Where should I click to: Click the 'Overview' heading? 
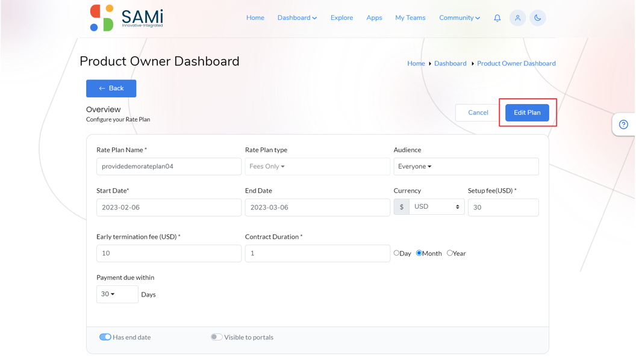tap(104, 110)
